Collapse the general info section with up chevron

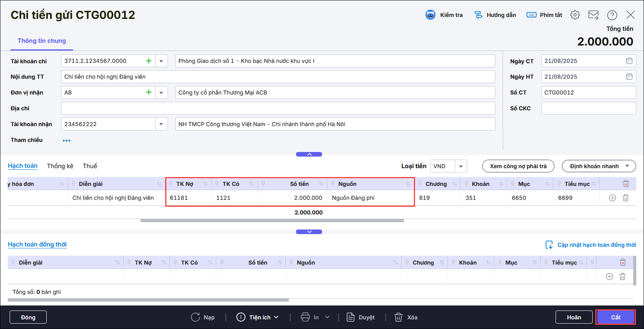coord(309,154)
